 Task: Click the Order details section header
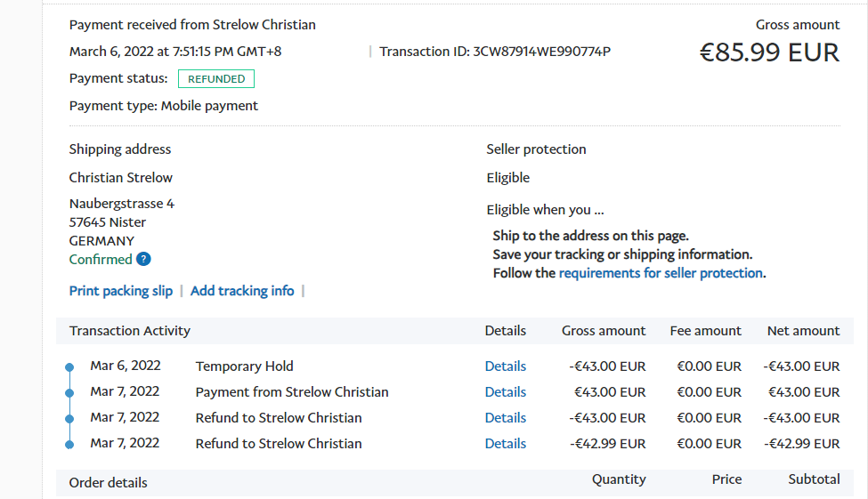click(x=109, y=483)
